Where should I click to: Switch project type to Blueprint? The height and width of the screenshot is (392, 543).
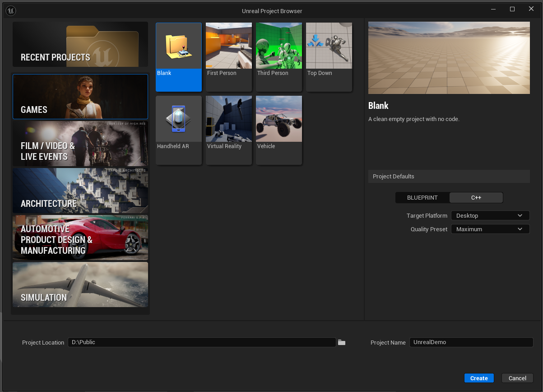[422, 198]
